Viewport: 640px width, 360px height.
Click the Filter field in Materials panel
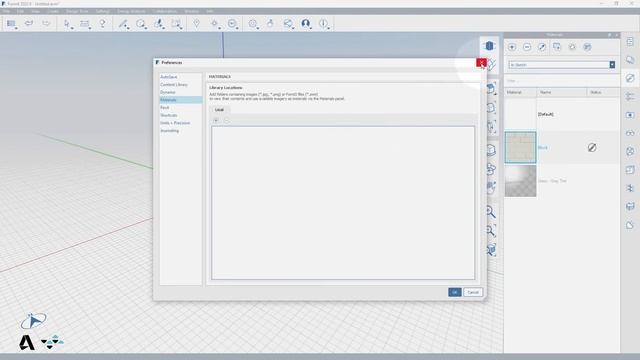click(562, 81)
